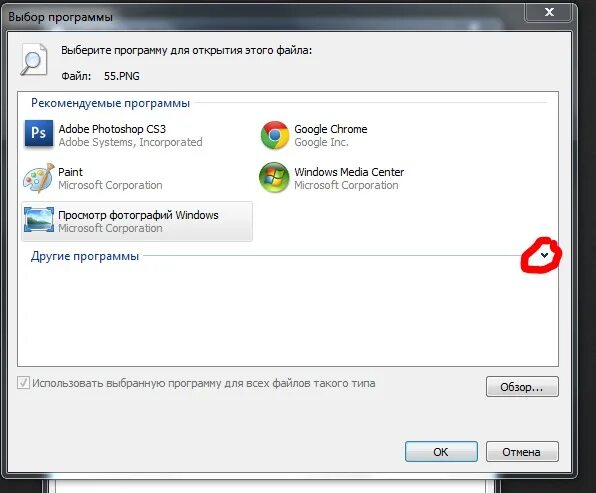This screenshot has height=493, width=596.
Task: Click 'Adobe Systems, Incorporated' publisher text
Action: click(x=130, y=142)
